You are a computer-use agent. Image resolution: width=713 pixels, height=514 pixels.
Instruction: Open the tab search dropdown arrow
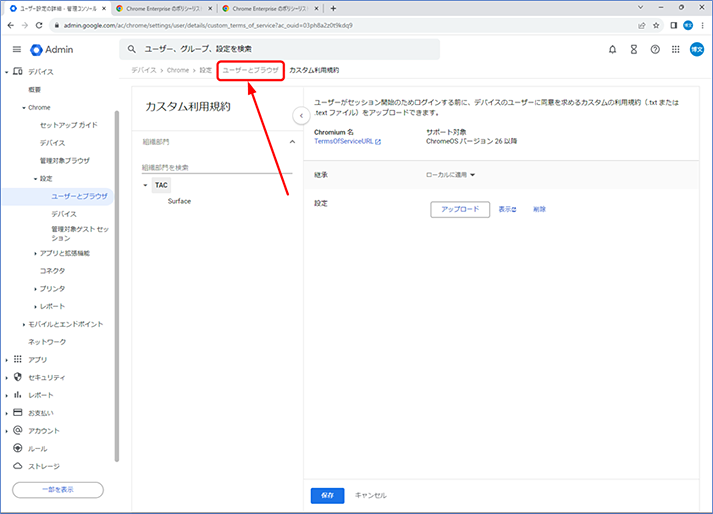(x=640, y=7)
